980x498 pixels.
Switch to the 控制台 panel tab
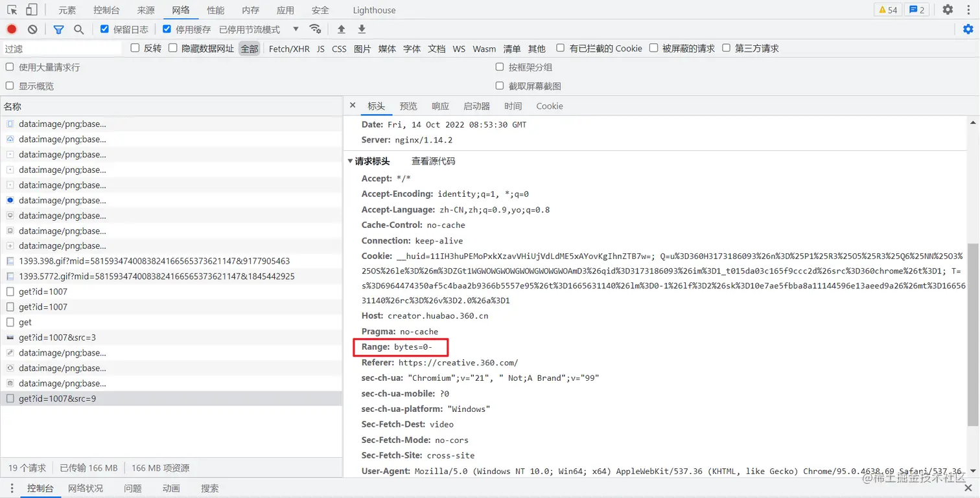tap(106, 10)
